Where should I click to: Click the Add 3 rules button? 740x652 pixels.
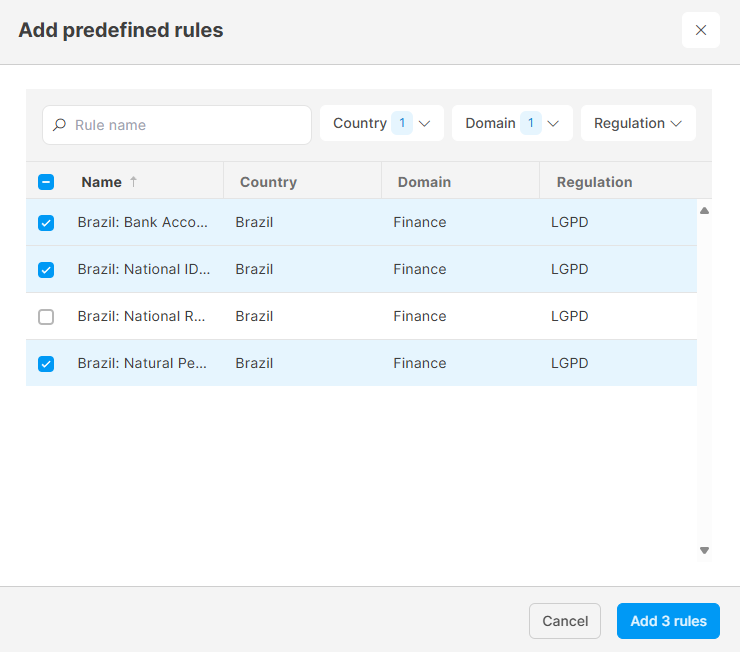click(x=668, y=621)
